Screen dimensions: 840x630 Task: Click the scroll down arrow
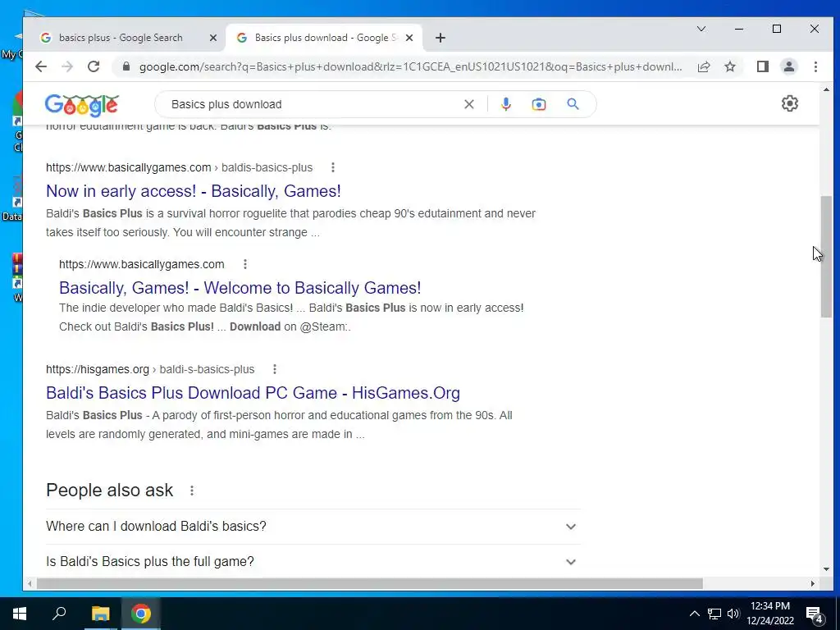coord(826,569)
